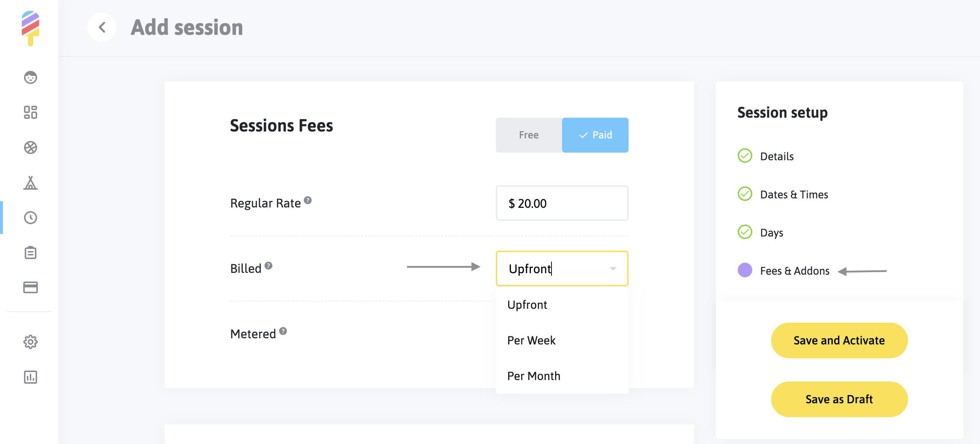The image size is (980, 444).
Task: Select the Paid fee option
Action: pos(595,135)
